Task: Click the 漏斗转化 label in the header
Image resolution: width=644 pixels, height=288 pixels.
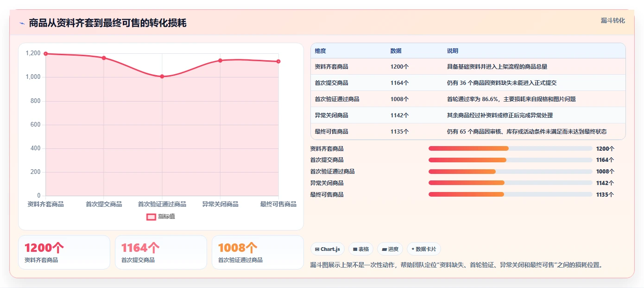Action: 613,20
